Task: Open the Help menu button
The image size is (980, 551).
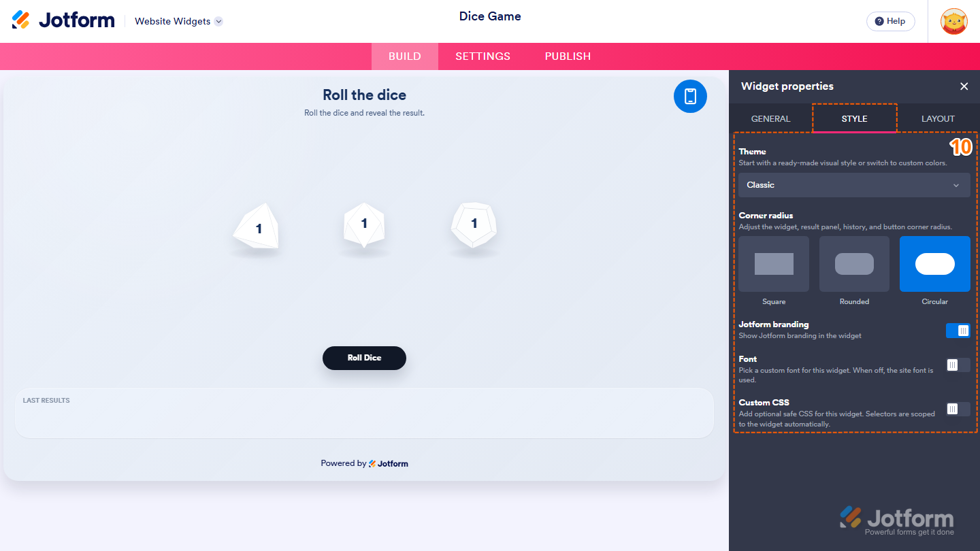Action: click(x=890, y=21)
